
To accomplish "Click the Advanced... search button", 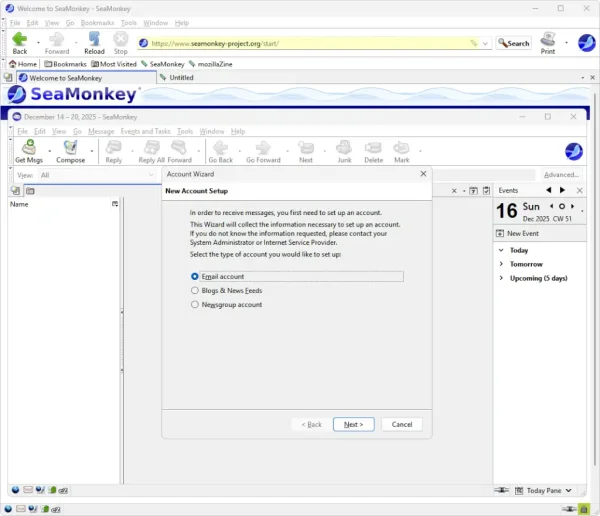I will [561, 175].
